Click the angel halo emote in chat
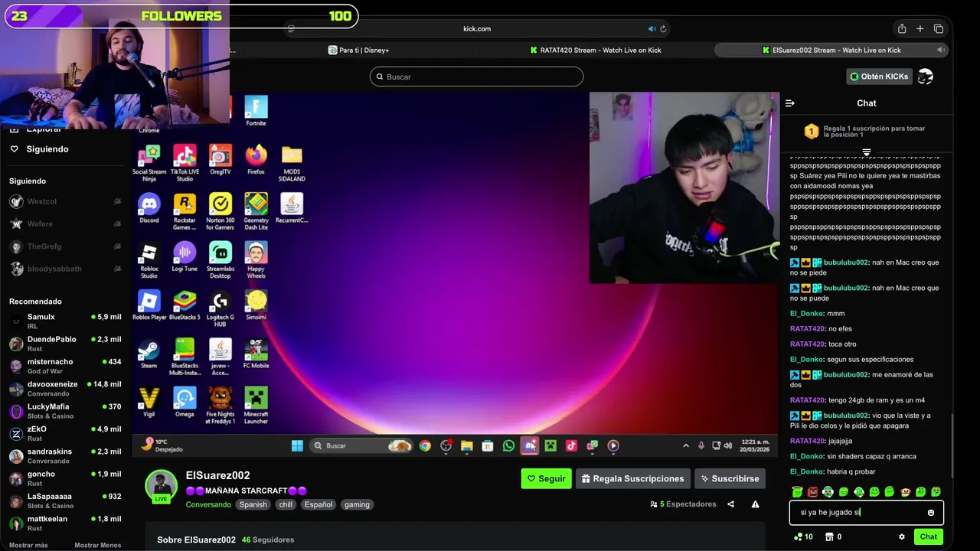The width and height of the screenshot is (980, 551). (x=797, y=492)
